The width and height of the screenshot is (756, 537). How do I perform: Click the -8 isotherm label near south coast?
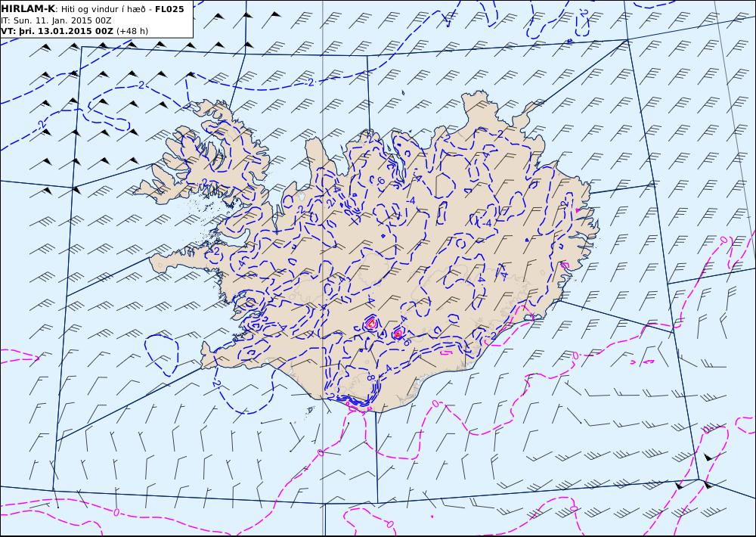[x=371, y=377]
